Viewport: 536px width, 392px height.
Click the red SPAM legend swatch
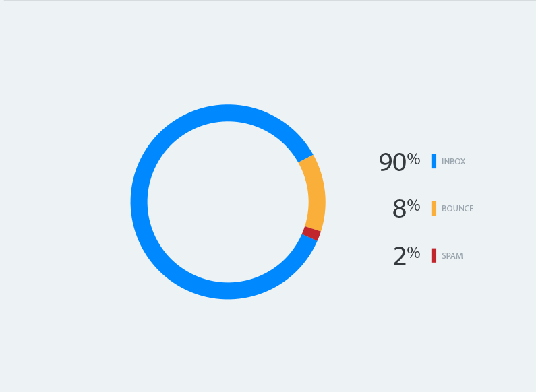tap(434, 255)
